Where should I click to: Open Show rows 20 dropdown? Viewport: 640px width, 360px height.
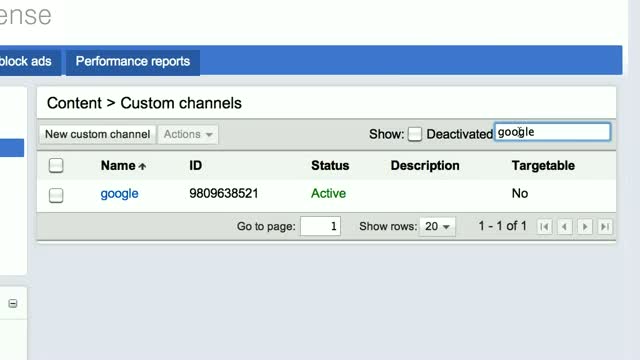coord(437,226)
